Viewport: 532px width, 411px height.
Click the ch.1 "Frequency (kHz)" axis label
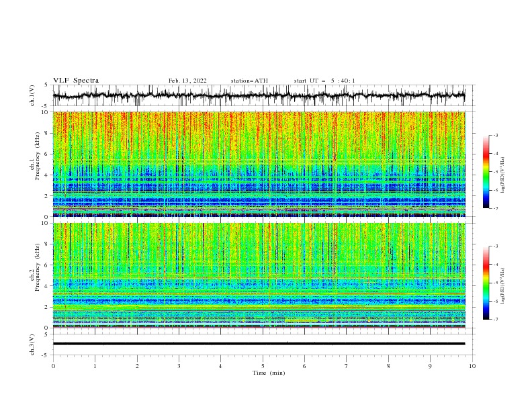pyautogui.click(x=38, y=156)
